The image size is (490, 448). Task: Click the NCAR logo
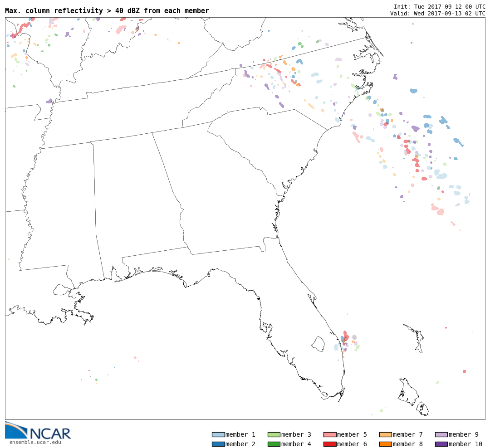point(38,430)
